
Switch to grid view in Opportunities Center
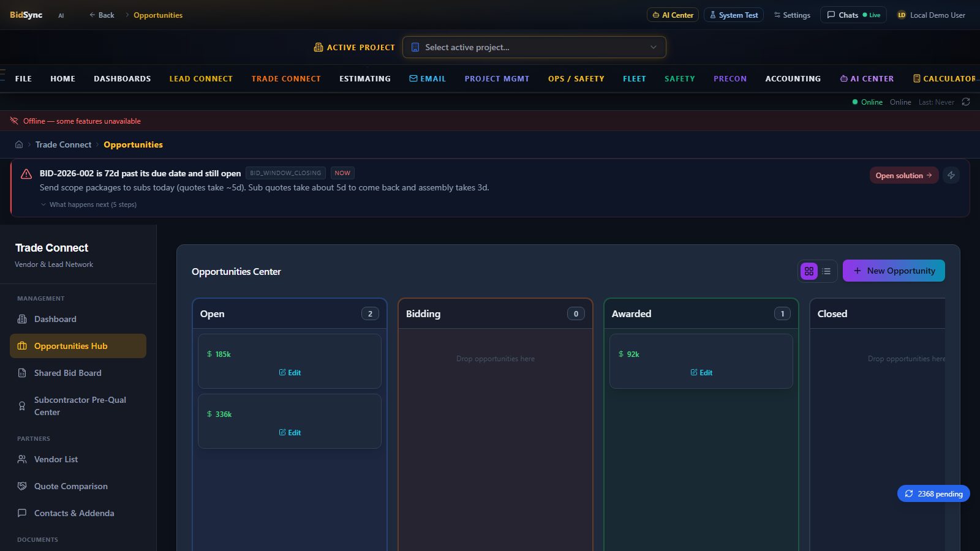tap(809, 271)
